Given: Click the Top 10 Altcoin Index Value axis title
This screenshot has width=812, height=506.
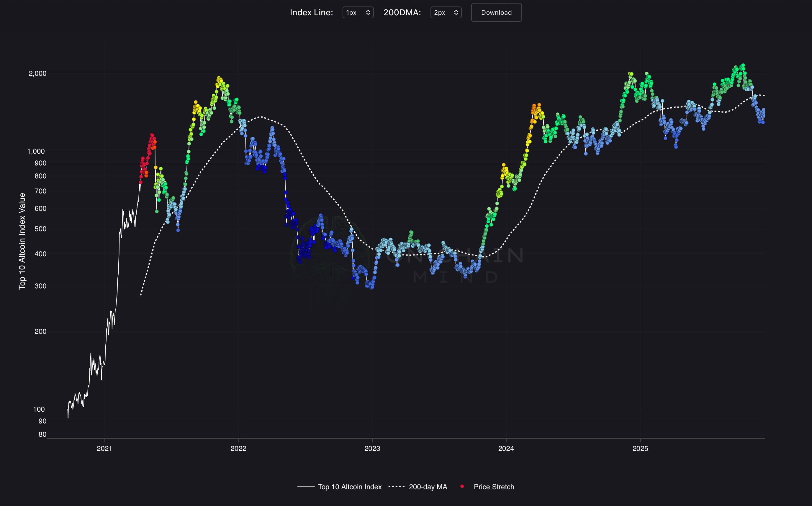Looking at the screenshot, I should [22, 241].
